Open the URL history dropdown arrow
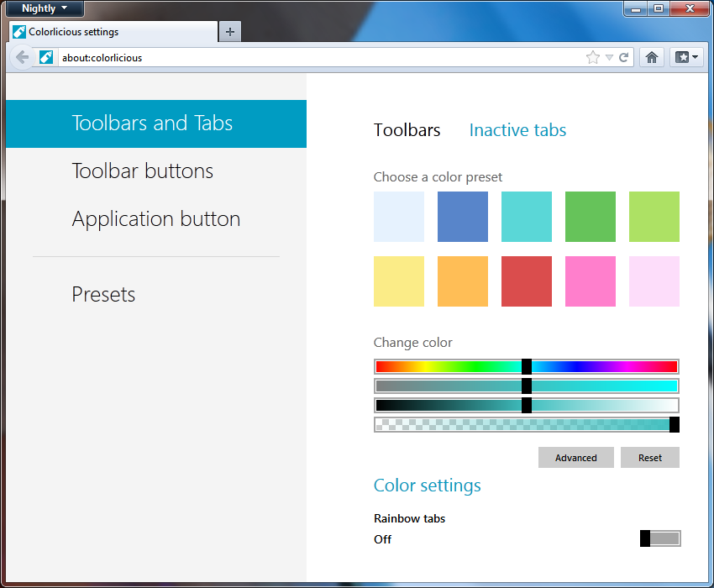This screenshot has height=588, width=714. click(x=609, y=58)
